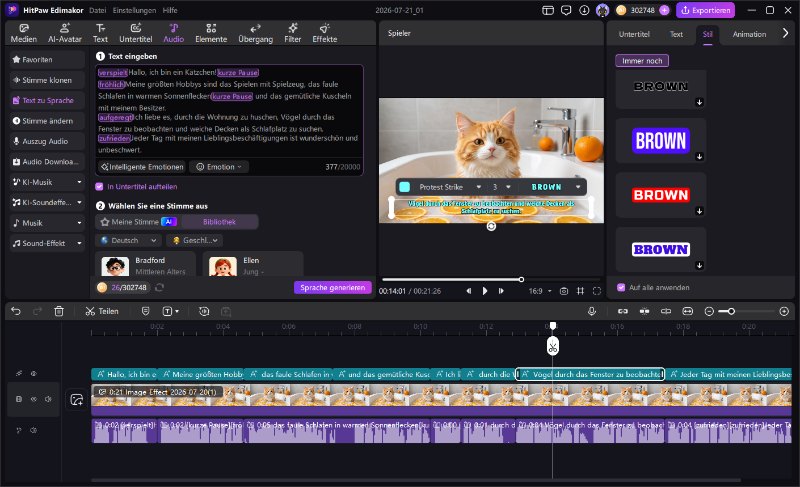Open the Text tool tab
The height and width of the screenshot is (487, 800).
101,33
